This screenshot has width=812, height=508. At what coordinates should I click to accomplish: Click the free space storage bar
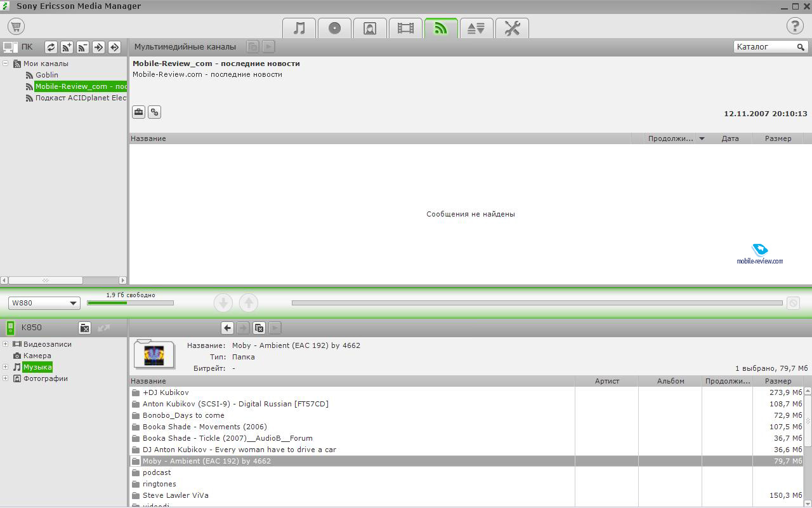pos(130,303)
